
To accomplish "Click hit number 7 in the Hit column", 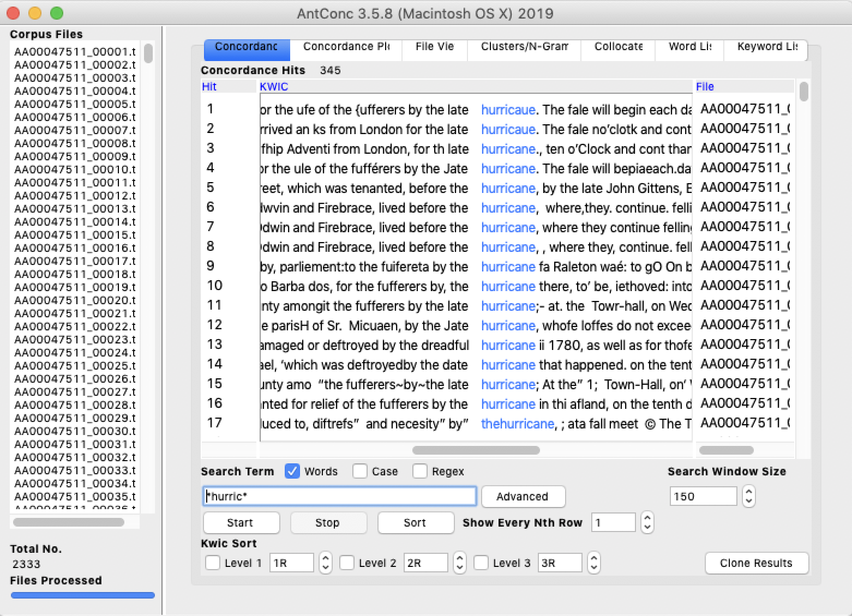I will [x=211, y=227].
